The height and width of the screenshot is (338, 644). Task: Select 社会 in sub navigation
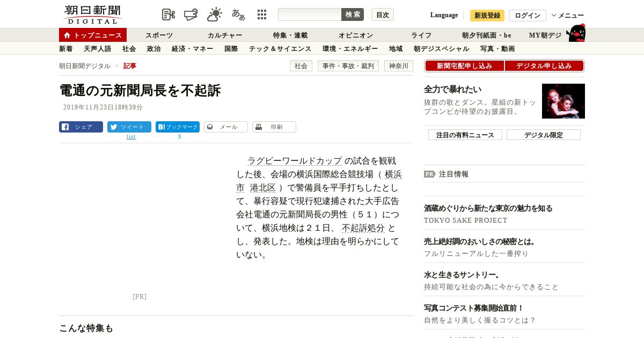129,49
